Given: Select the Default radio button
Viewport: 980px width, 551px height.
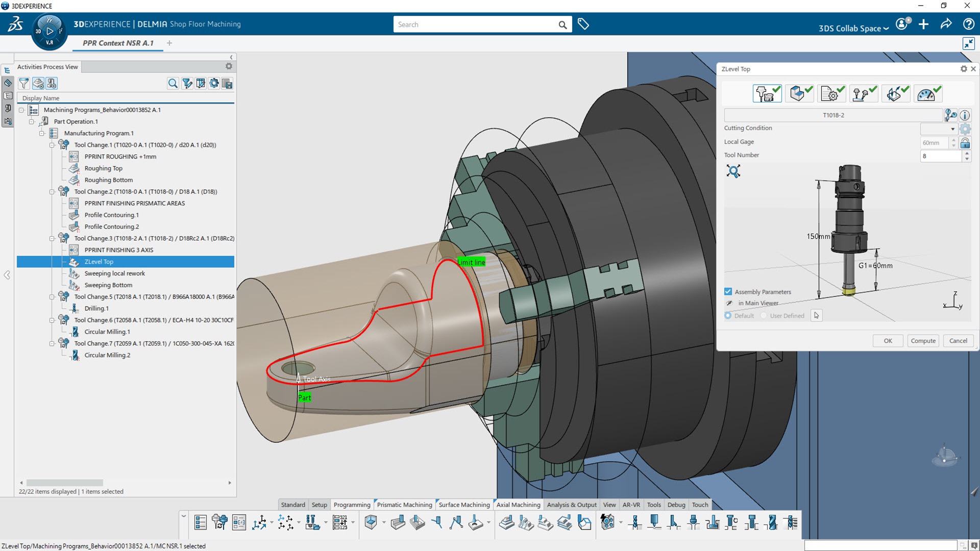Looking at the screenshot, I should [728, 316].
